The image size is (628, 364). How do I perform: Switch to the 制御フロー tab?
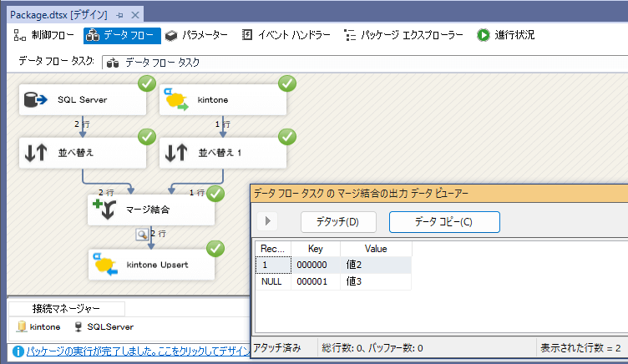43,35
